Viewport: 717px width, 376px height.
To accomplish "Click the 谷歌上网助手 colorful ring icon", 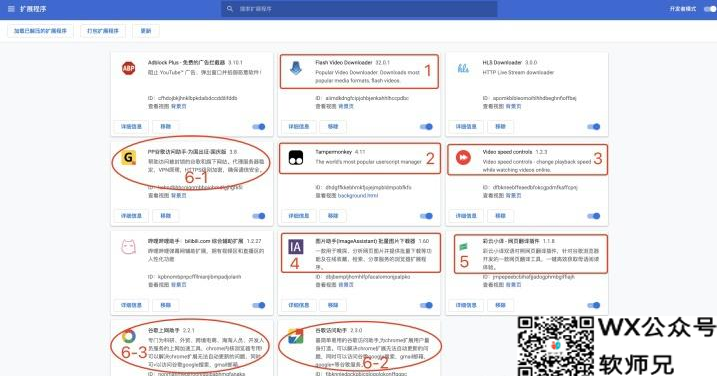I will pos(128,336).
